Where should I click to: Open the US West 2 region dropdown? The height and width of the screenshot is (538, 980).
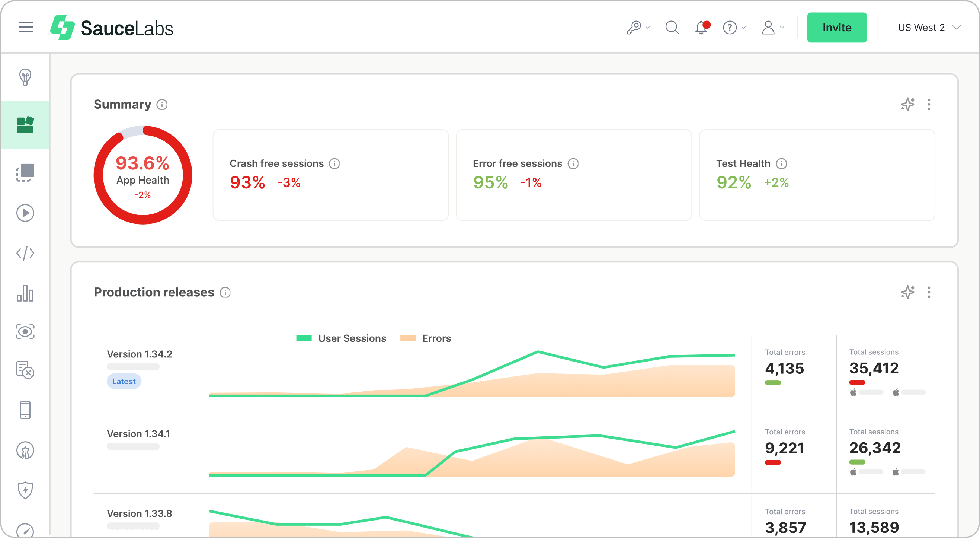[929, 28]
